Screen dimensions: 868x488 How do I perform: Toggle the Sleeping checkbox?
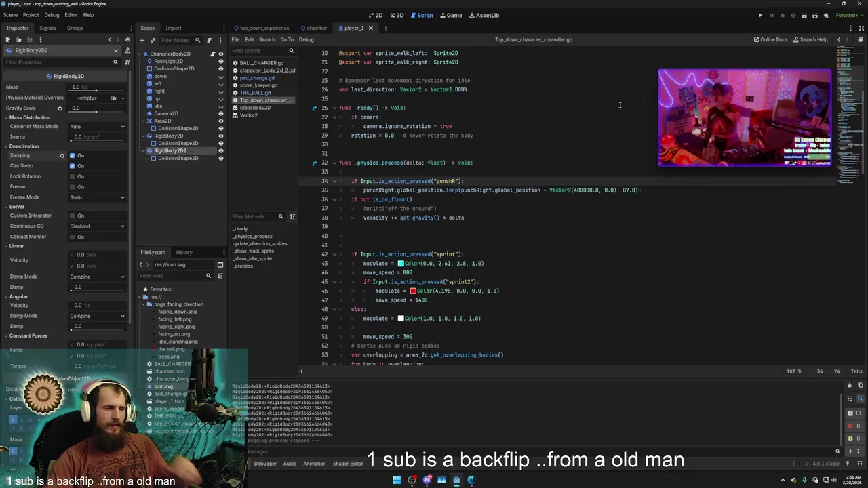73,156
